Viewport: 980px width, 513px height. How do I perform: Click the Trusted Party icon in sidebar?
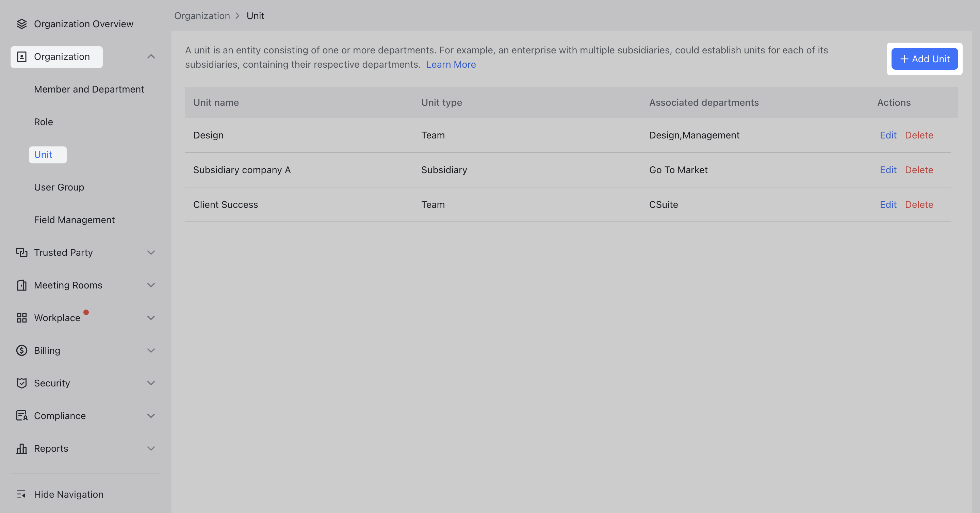[22, 252]
